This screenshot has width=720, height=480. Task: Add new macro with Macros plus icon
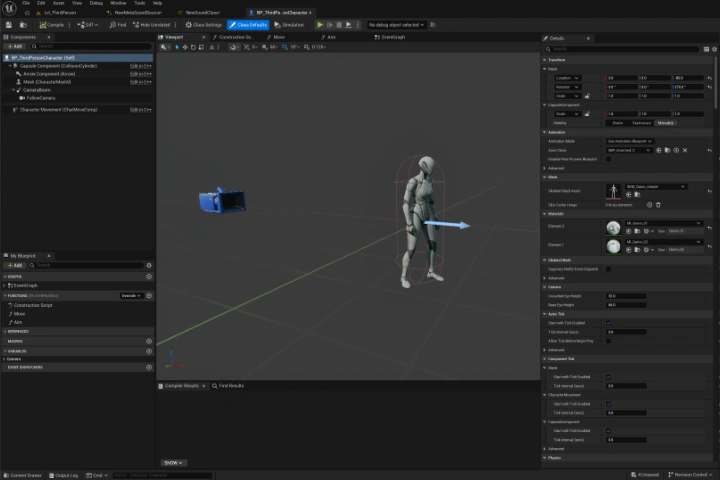pos(149,341)
